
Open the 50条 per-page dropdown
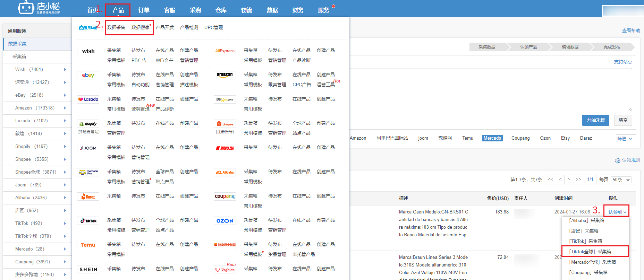point(621,180)
